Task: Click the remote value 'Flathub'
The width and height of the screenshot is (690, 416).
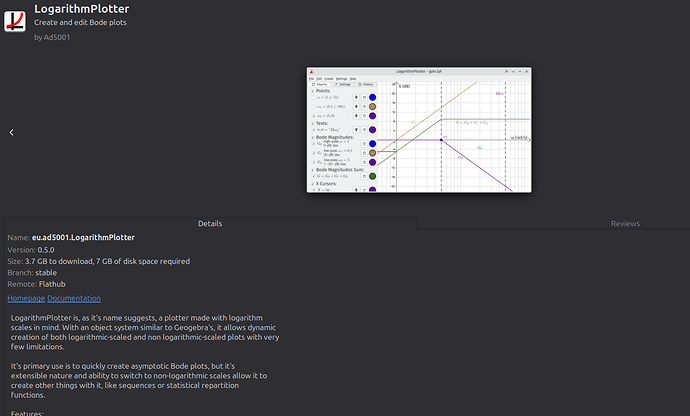Action: [x=52, y=284]
